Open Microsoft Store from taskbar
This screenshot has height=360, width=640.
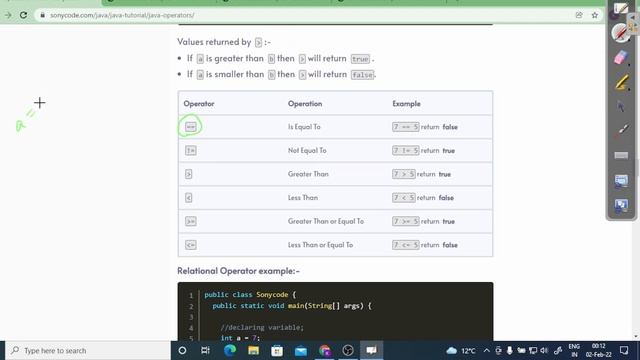tap(277, 350)
